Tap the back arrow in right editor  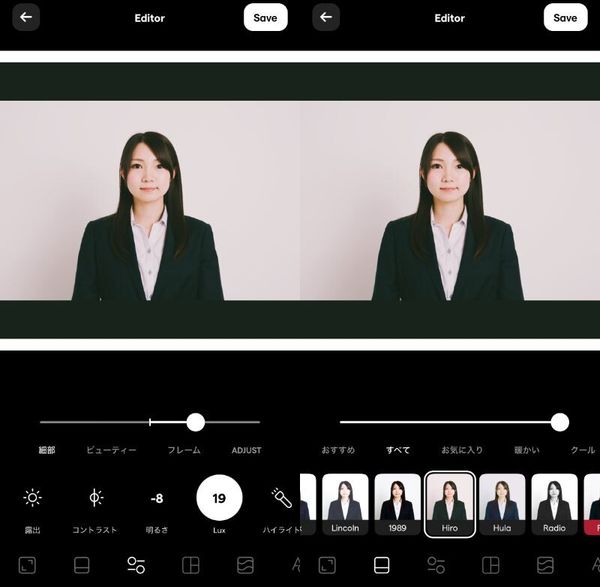pos(326,17)
